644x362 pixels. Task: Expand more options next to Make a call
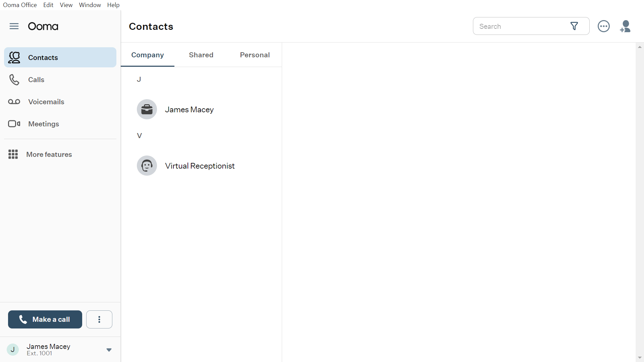99,319
